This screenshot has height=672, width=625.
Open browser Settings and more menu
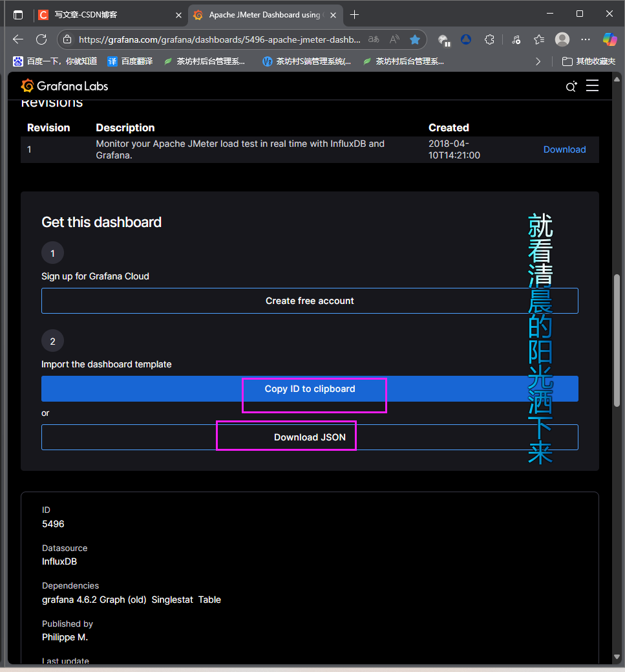pos(585,39)
